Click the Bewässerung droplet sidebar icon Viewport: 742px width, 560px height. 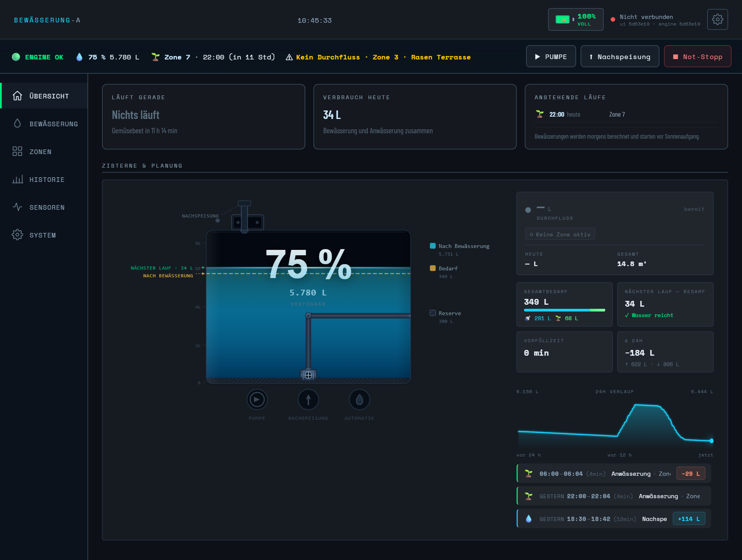click(17, 124)
